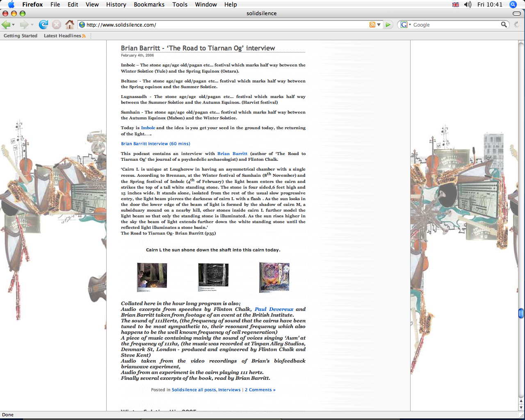Viewport: 525px width, 420px height.
Task: Open the Bookmarks menu
Action: coord(149,5)
